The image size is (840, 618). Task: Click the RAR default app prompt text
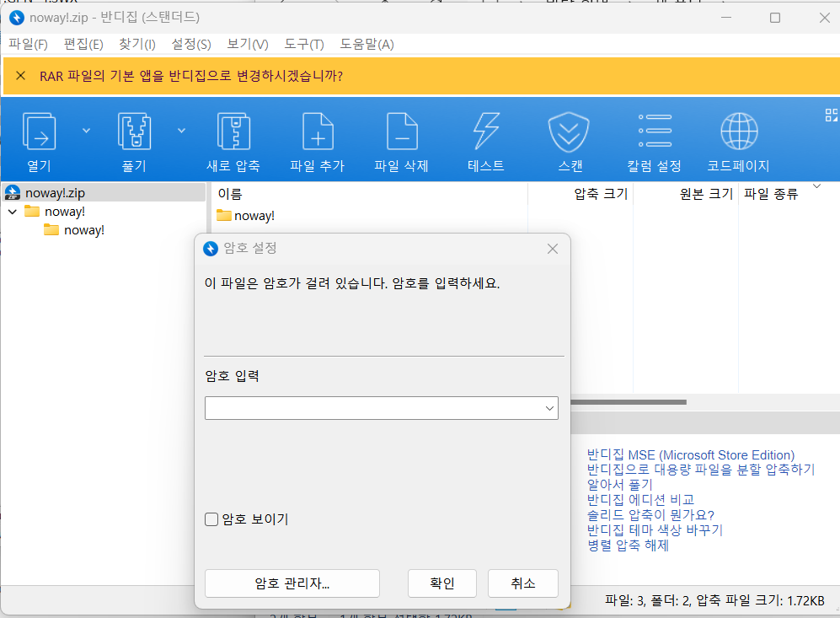[191, 76]
